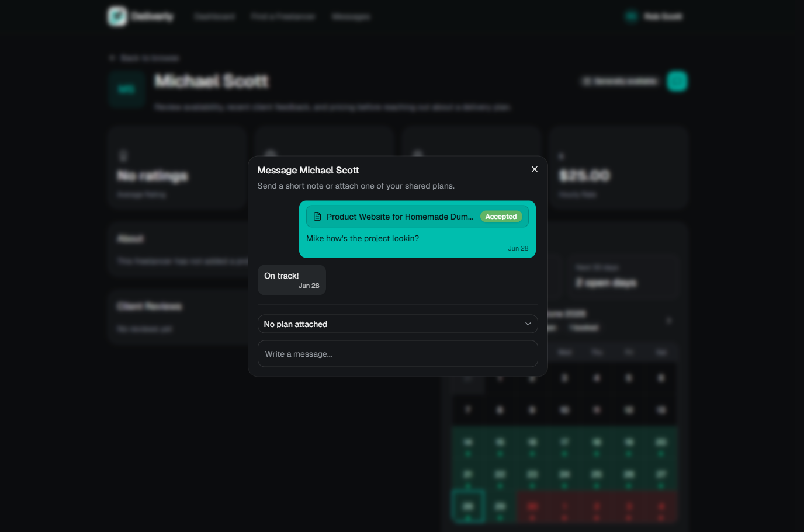Viewport: 804px width, 532px height.
Task: Click the MS profile avatar of Michael Scott
Action: click(126, 89)
